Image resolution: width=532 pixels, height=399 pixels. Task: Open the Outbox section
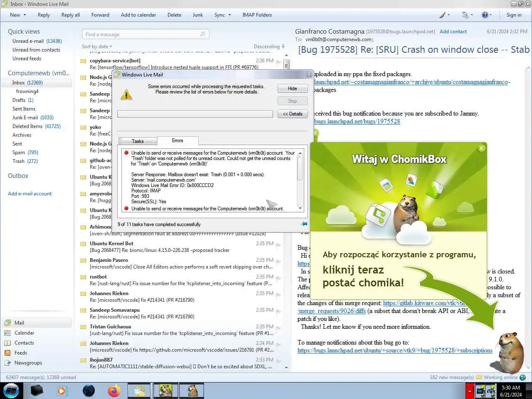(18, 176)
